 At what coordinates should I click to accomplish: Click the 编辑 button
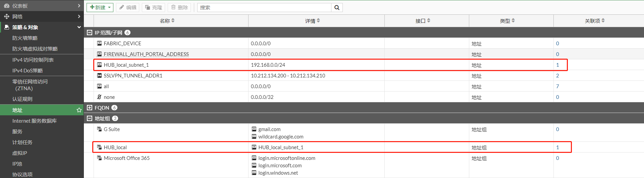pos(128,8)
